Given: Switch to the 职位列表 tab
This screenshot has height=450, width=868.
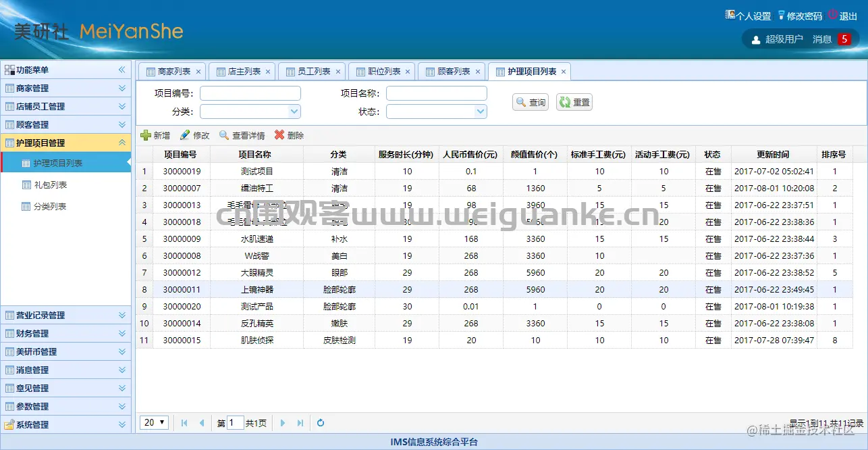Looking at the screenshot, I should coord(383,71).
